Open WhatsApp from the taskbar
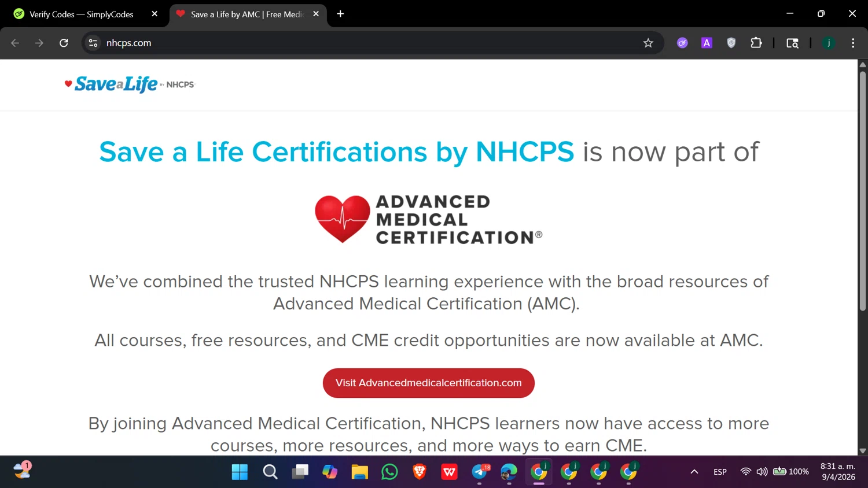The height and width of the screenshot is (488, 868). click(x=389, y=472)
